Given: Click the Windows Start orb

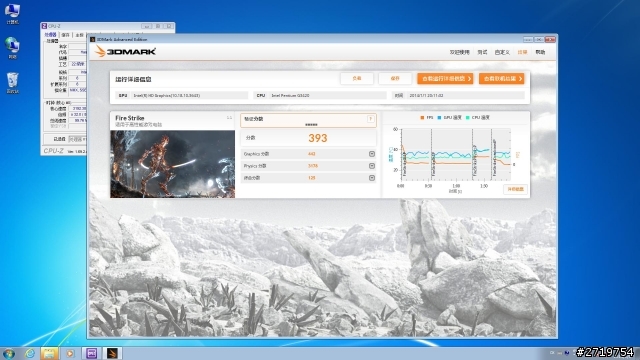Looking at the screenshot, I should tap(9, 353).
